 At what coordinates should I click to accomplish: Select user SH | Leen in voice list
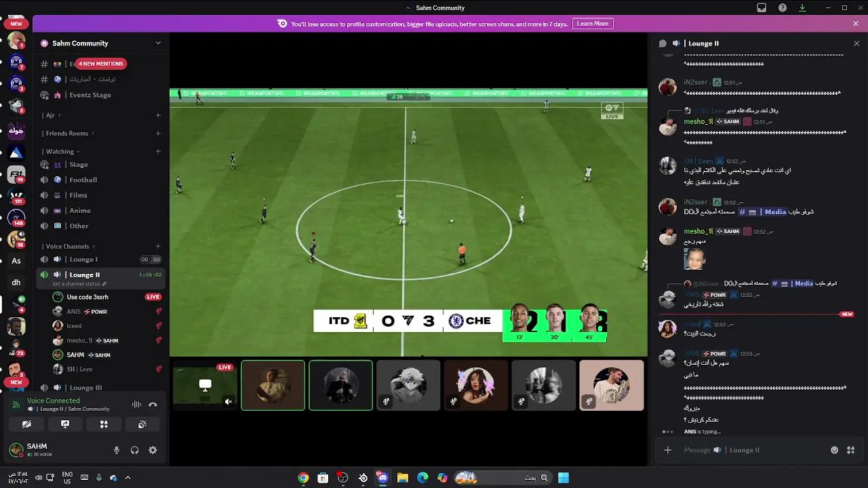(107, 369)
